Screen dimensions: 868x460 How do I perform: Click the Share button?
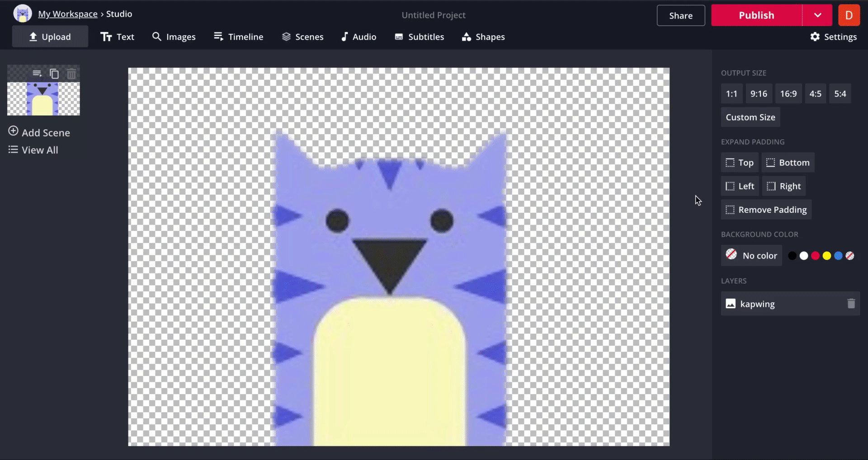pos(680,15)
